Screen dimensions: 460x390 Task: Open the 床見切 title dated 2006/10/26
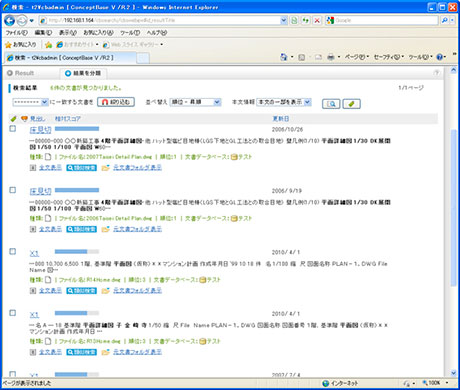40,130
